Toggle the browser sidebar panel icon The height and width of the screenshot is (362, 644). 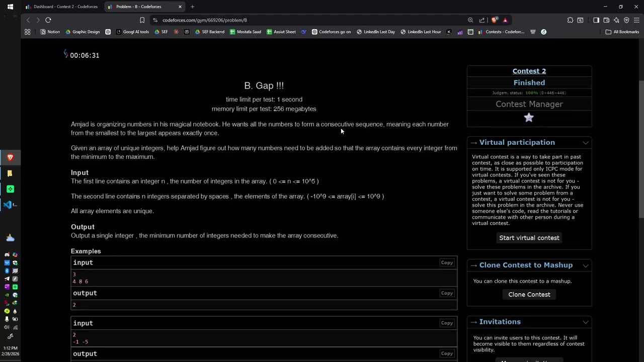coord(596,20)
